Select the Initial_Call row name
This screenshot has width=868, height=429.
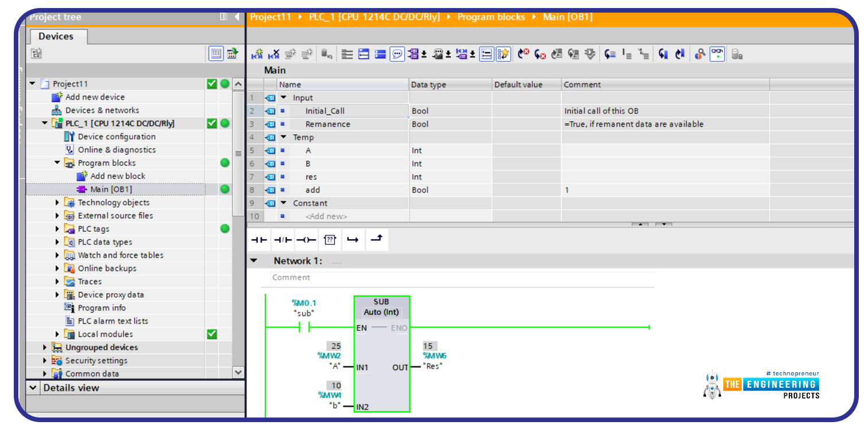[325, 111]
